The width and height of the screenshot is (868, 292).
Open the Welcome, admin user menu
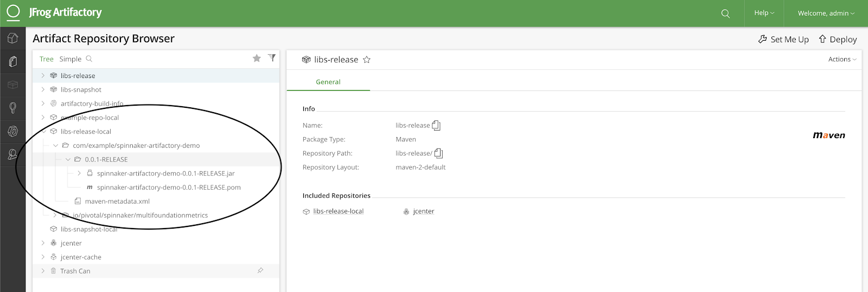[x=826, y=13]
